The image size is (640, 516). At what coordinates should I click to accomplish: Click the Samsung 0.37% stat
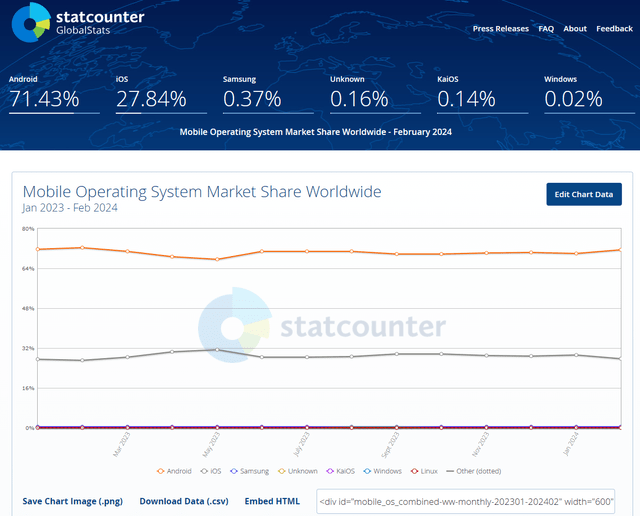(268, 94)
